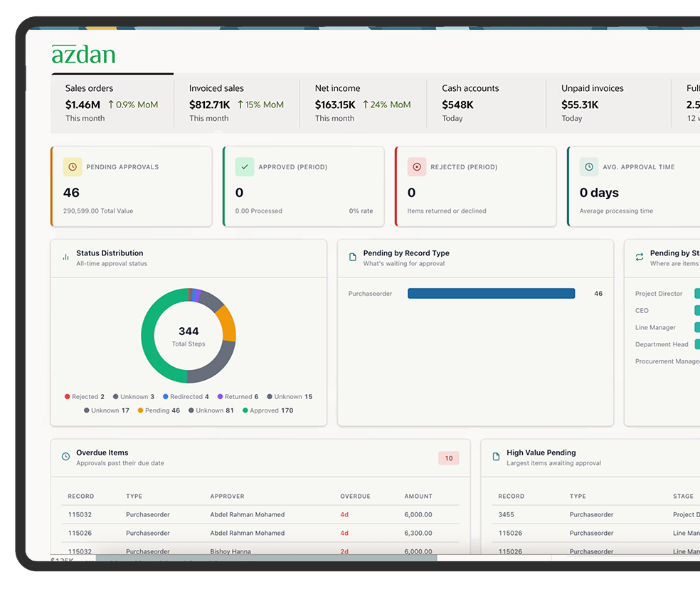Click the clock icon beside Overdue Items
Screen dimensions: 700x589
click(65, 457)
